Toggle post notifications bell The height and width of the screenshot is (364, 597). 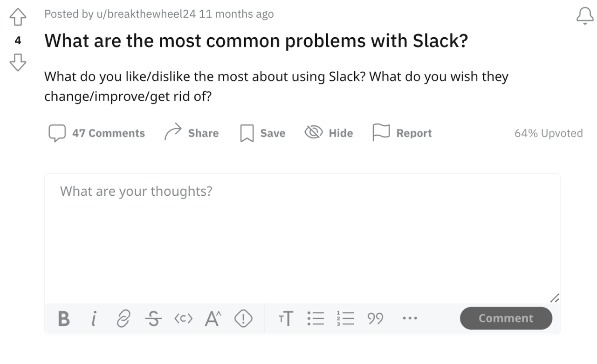click(x=585, y=16)
